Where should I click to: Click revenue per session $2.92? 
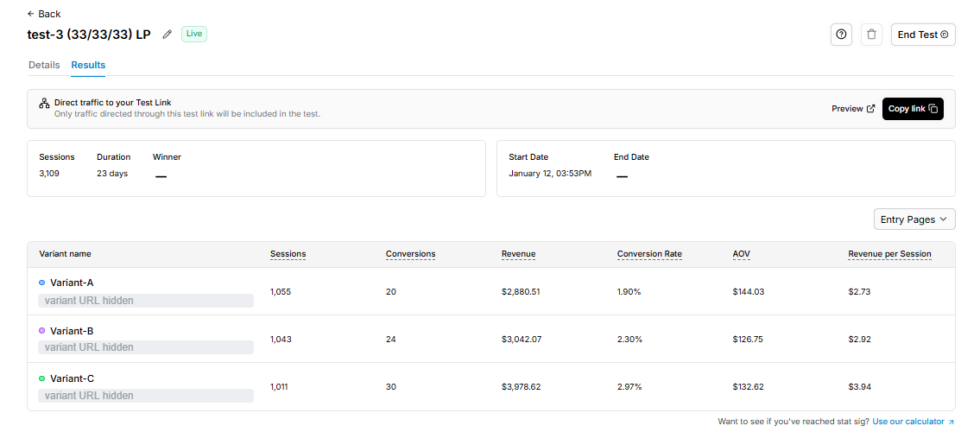click(859, 340)
